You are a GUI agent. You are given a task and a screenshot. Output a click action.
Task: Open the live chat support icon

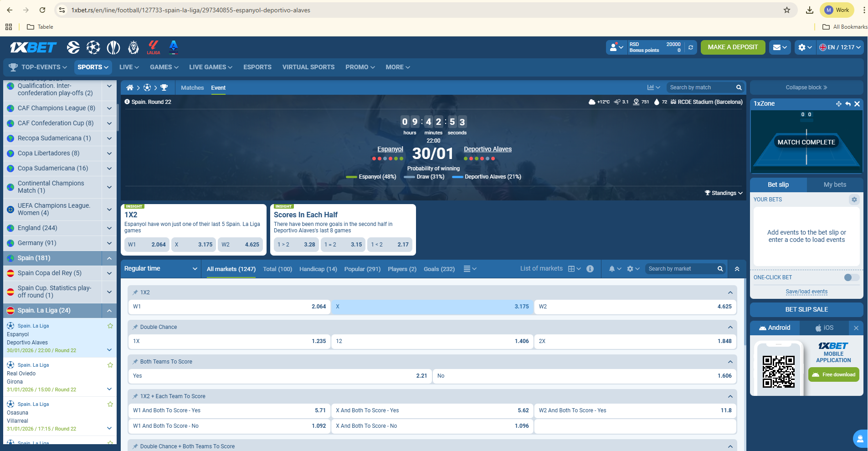coord(859,439)
